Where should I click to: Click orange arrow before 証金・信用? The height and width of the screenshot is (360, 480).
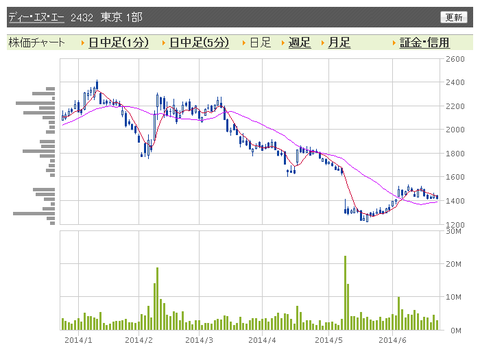coord(394,43)
